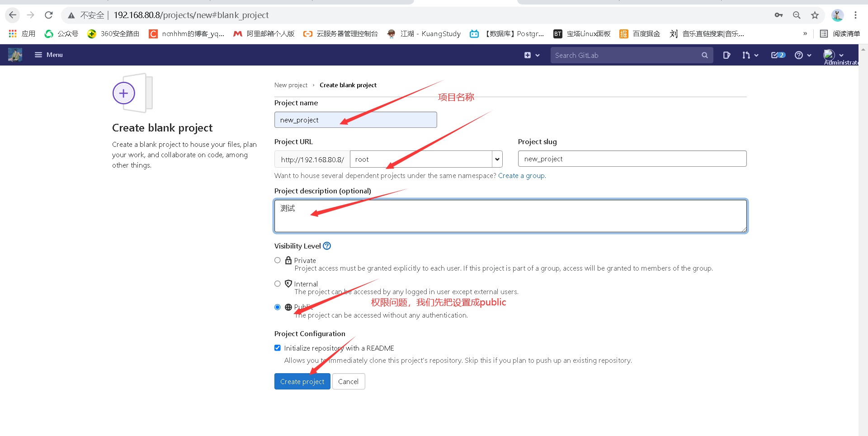Open the Project URL namespace dropdown
This screenshot has width=868, height=436.
tap(496, 159)
